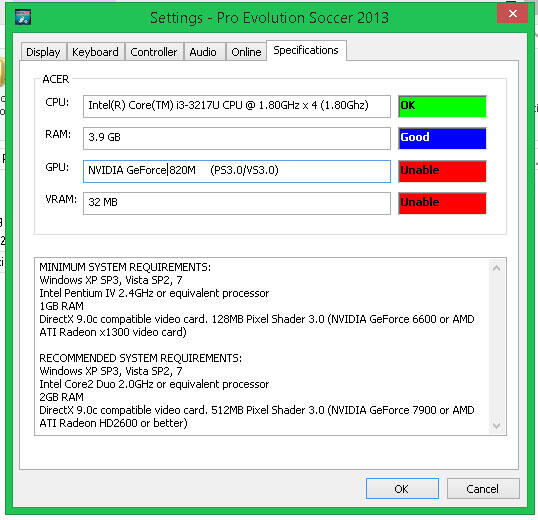Click the blue Good RAM status box
The image size is (538, 520).
pyautogui.click(x=442, y=138)
